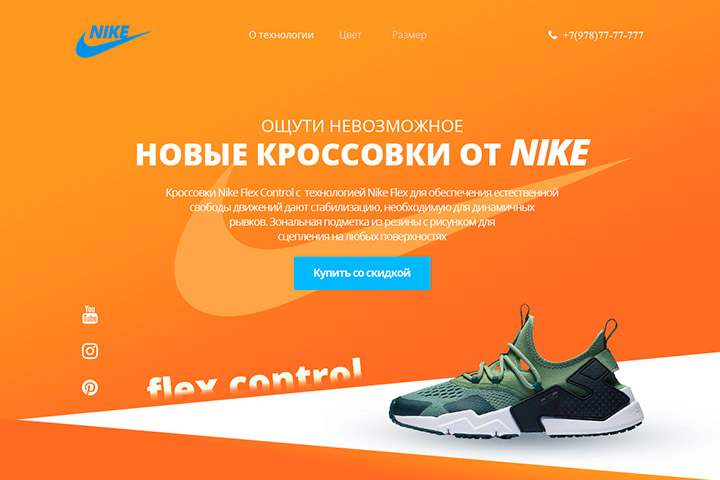720x480 pixels.
Task: Call the +7(978)77-77-777 phone number
Action: (602, 35)
